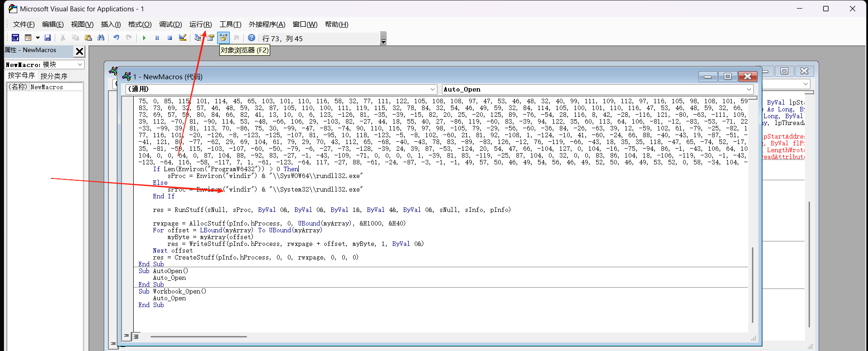Open the Object Browser icon
Image resolution: width=868 pixels, height=351 pixels.
pos(223,38)
